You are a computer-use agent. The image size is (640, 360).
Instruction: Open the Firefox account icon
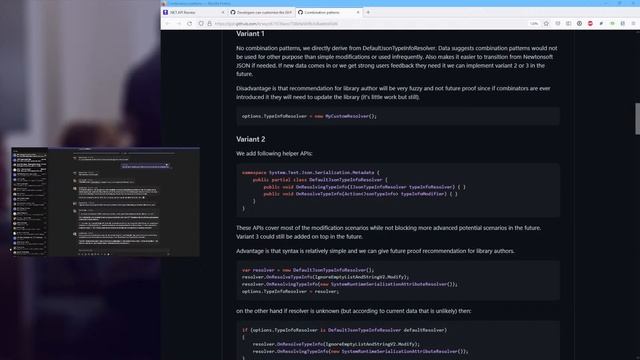pyautogui.click(x=579, y=24)
